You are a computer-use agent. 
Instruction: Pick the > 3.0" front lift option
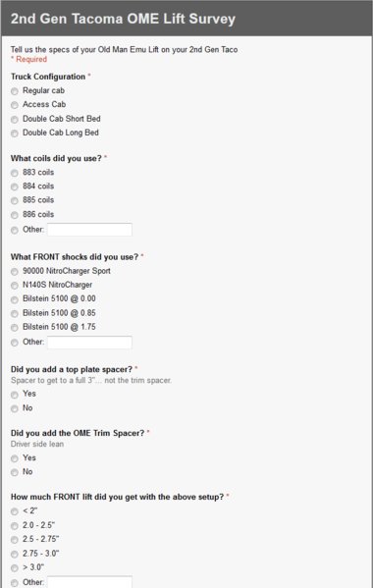pyautogui.click(x=15, y=567)
